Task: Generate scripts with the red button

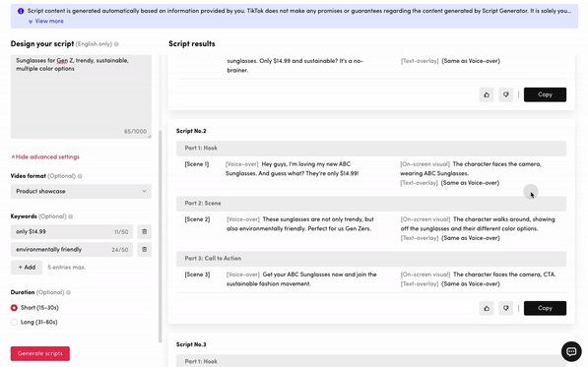Action: pyautogui.click(x=40, y=353)
